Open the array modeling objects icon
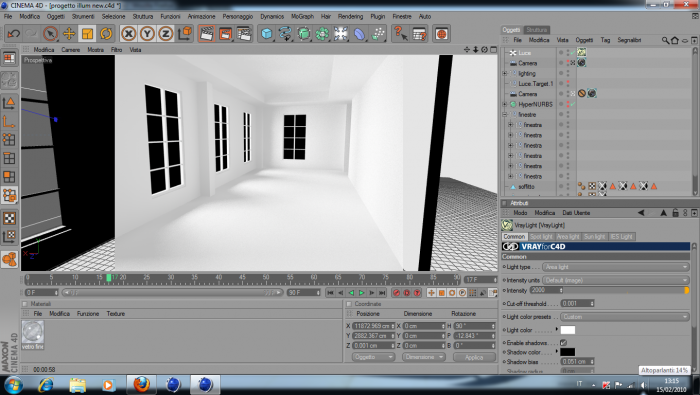 322,33
